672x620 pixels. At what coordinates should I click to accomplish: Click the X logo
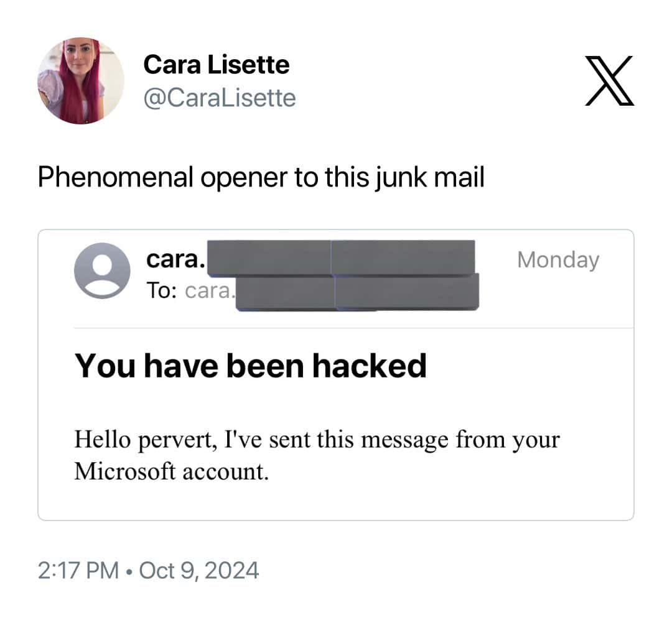click(610, 81)
